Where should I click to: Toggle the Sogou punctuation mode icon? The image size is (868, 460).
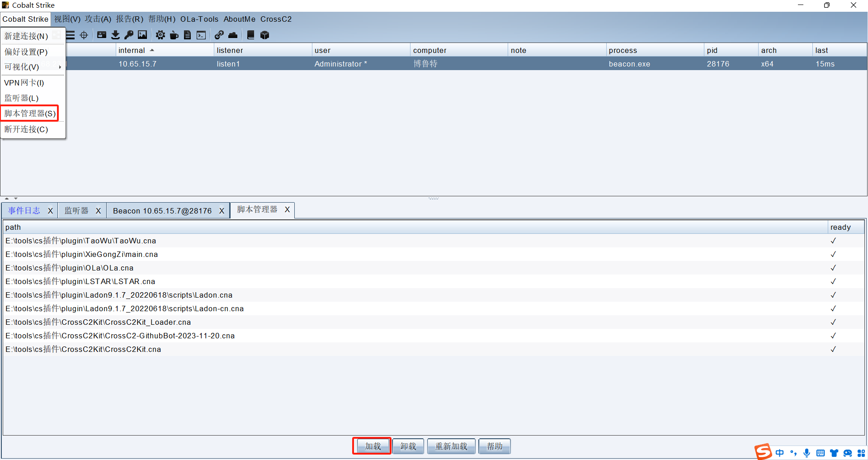793,453
